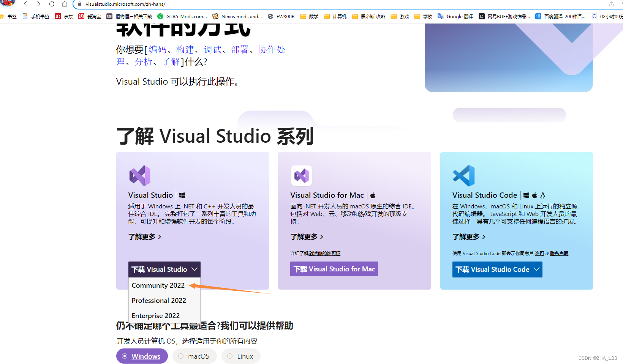Open the 许可 link for VS Code

coord(539,254)
